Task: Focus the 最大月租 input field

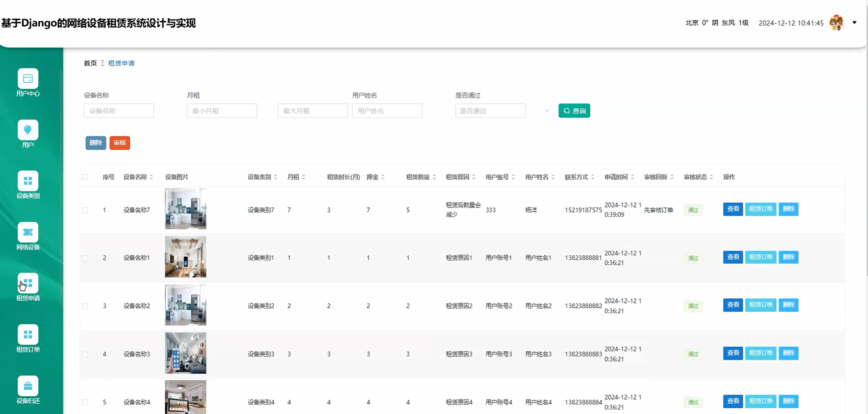Action: [x=313, y=111]
